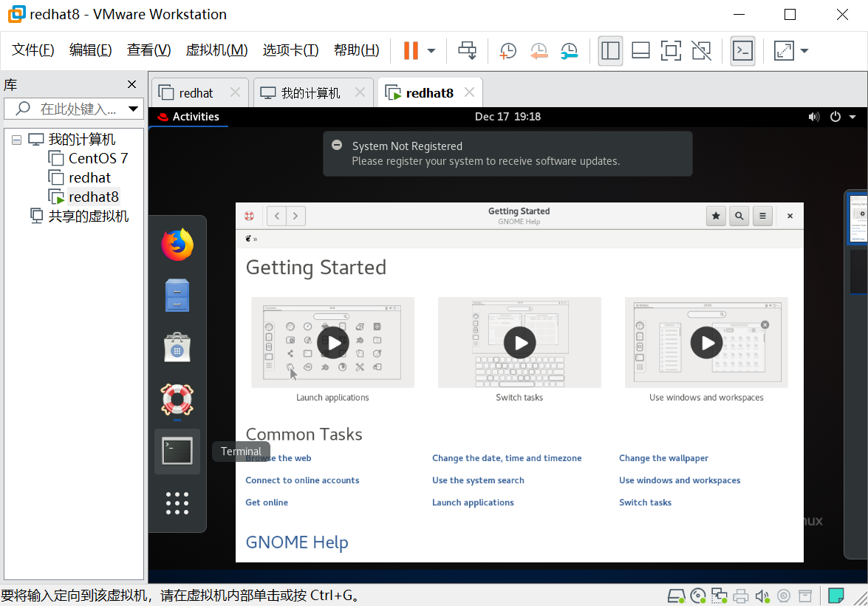The height and width of the screenshot is (606, 868).
Task: Revert to snapshot using the clock-arrow icon
Action: pyautogui.click(x=538, y=50)
